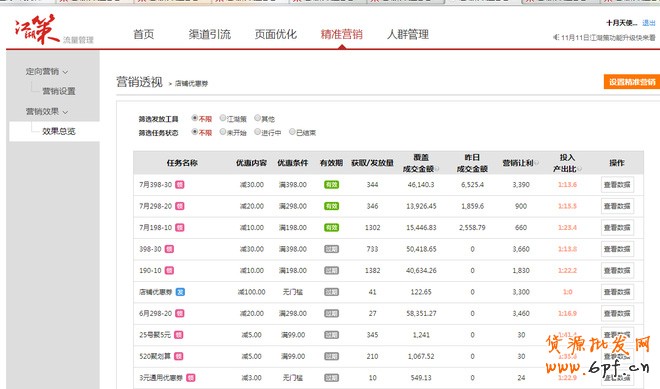The height and width of the screenshot is (389, 660).
Task: Switch to 渠道引流 navigation tab
Action: coord(210,34)
